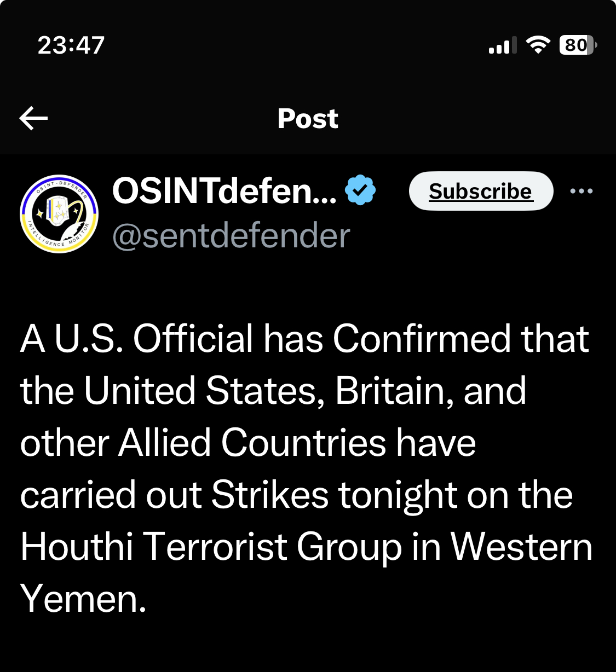616x672 pixels.
Task: Open the three-dot more options menu
Action: click(x=581, y=191)
